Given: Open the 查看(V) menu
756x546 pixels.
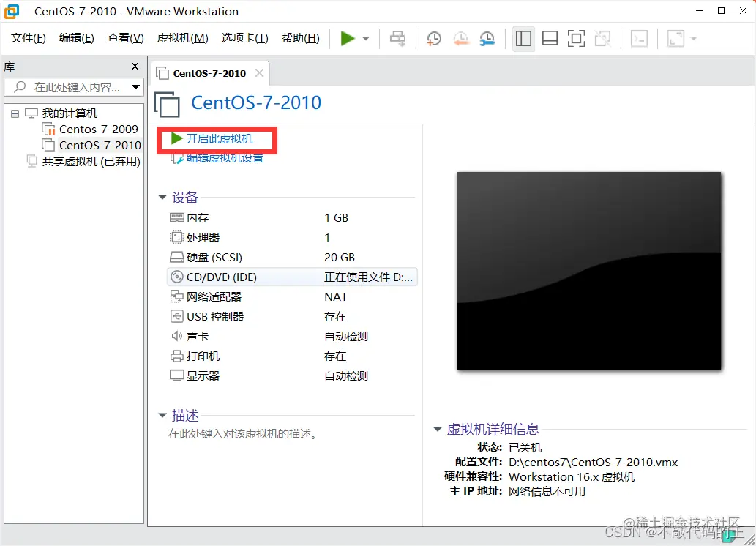Looking at the screenshot, I should 125,38.
